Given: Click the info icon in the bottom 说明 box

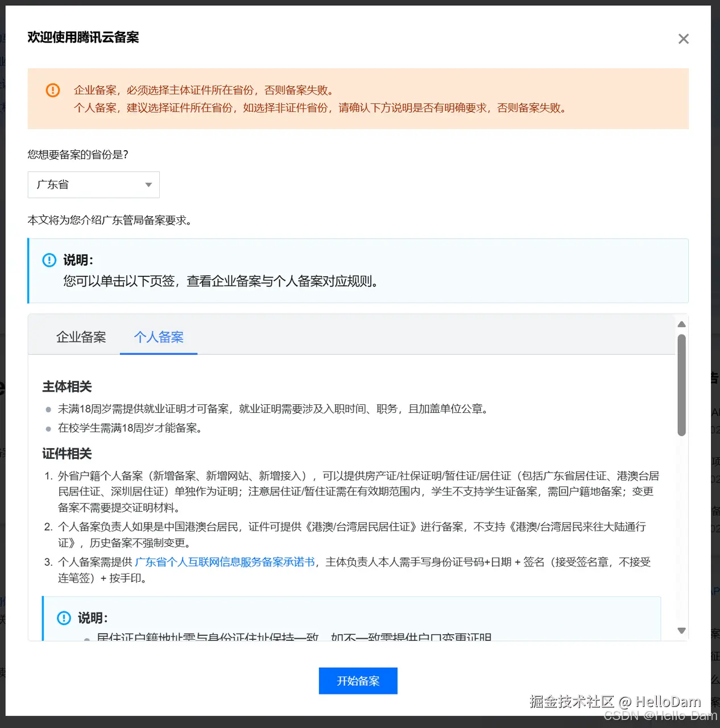Looking at the screenshot, I should (64, 618).
